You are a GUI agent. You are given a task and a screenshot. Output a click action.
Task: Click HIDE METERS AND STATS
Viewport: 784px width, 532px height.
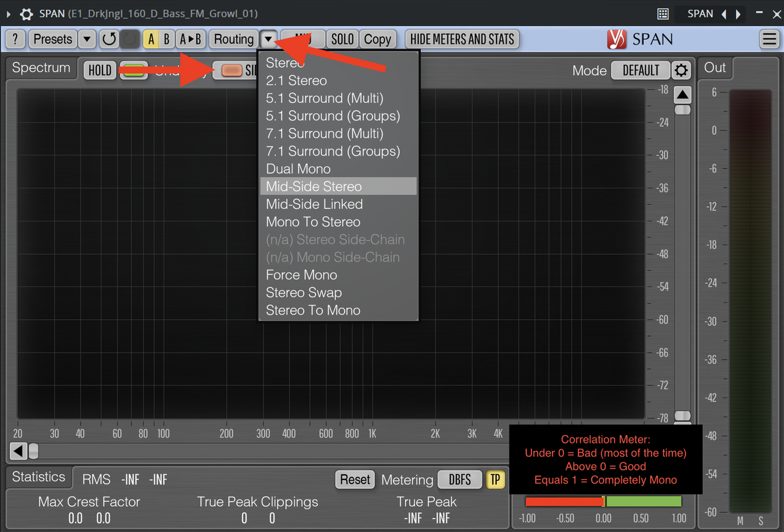(462, 39)
